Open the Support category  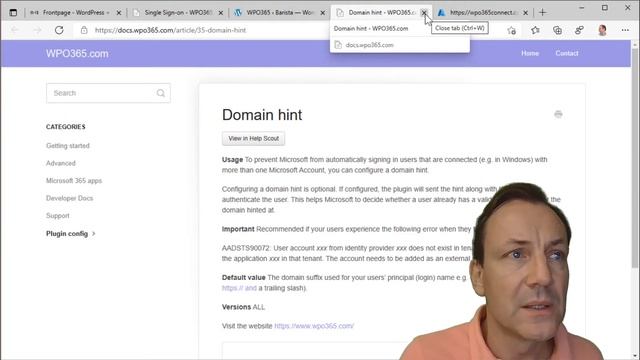[x=58, y=216]
